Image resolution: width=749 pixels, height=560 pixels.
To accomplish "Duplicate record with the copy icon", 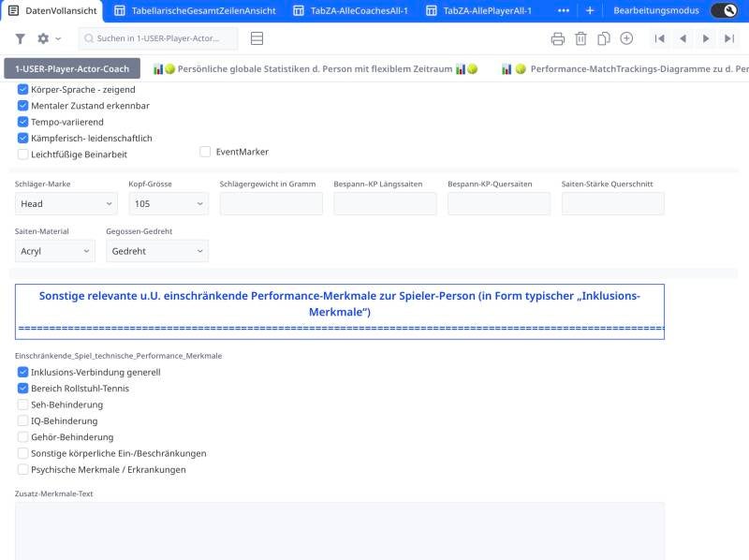I will 604,38.
